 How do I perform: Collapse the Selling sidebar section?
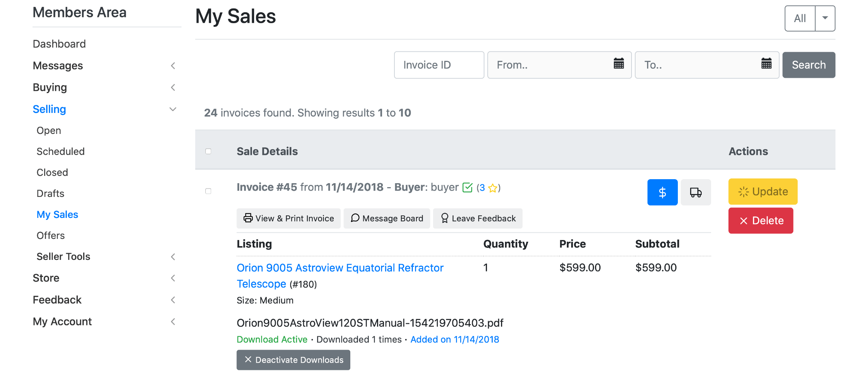(x=173, y=109)
